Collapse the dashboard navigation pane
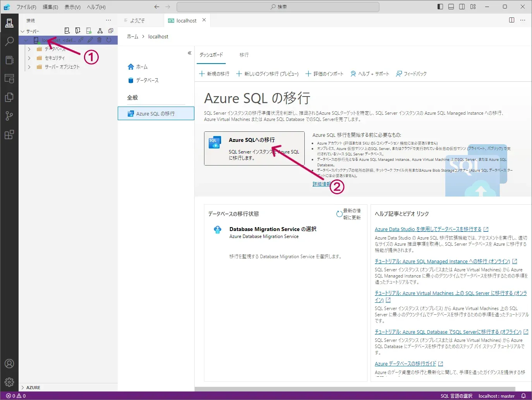532x400 pixels. tap(189, 53)
